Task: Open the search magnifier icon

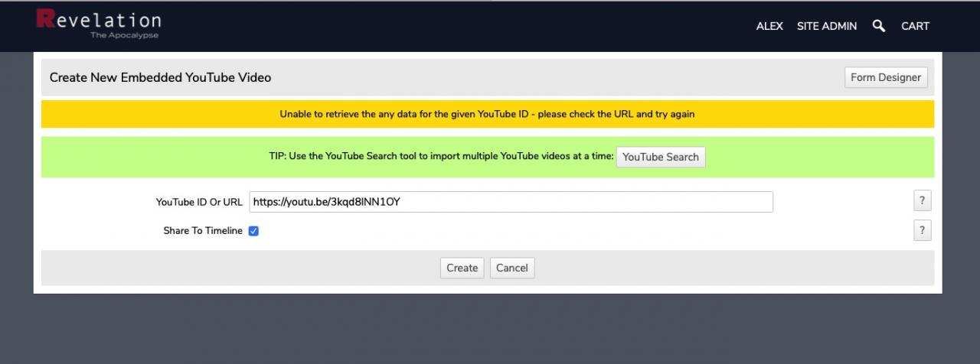Action: pos(879,26)
